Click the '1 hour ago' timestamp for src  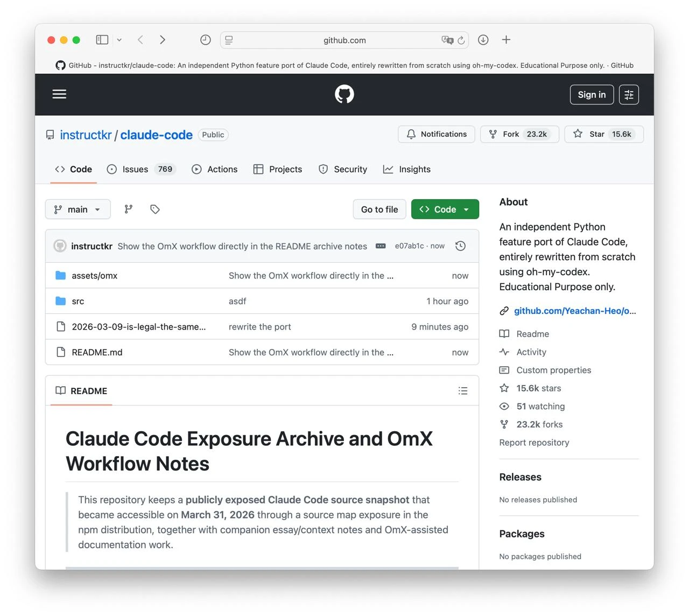click(x=447, y=302)
